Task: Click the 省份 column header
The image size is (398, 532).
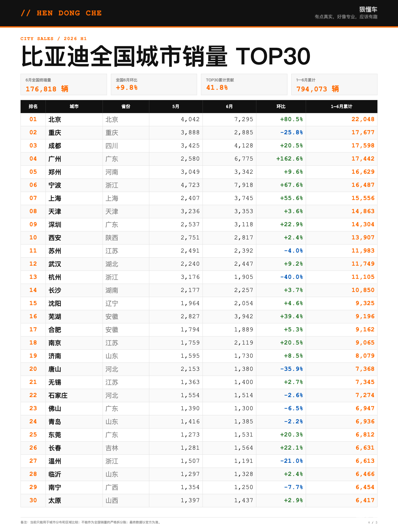Action: [x=126, y=106]
